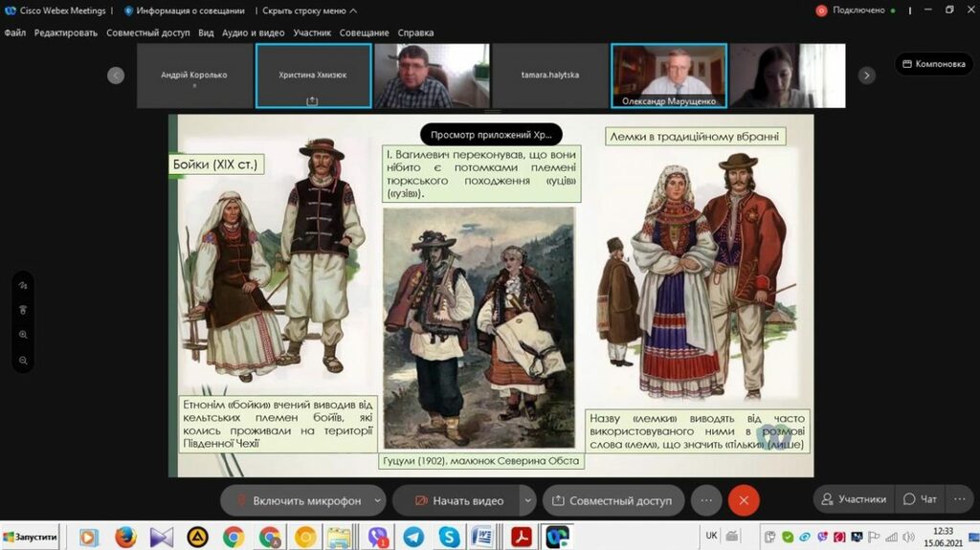Zoom in on the shared presentation
This screenshot has width=980, height=550.
click(23, 335)
